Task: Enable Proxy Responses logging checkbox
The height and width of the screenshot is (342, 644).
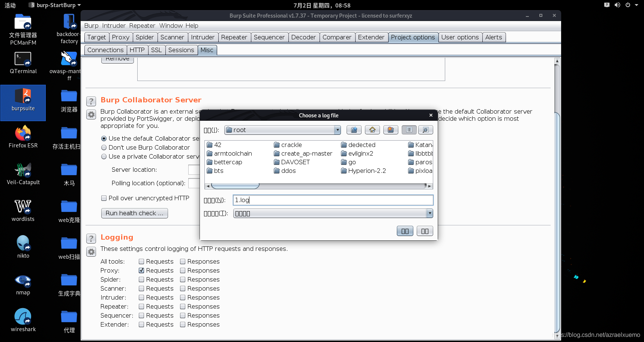Action: 183,270
